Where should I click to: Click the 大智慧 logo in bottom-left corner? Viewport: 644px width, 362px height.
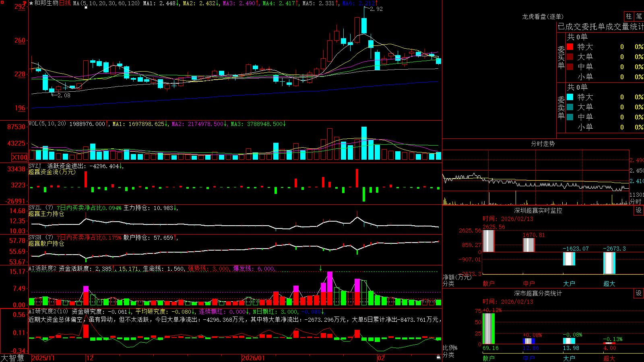click(x=12, y=358)
